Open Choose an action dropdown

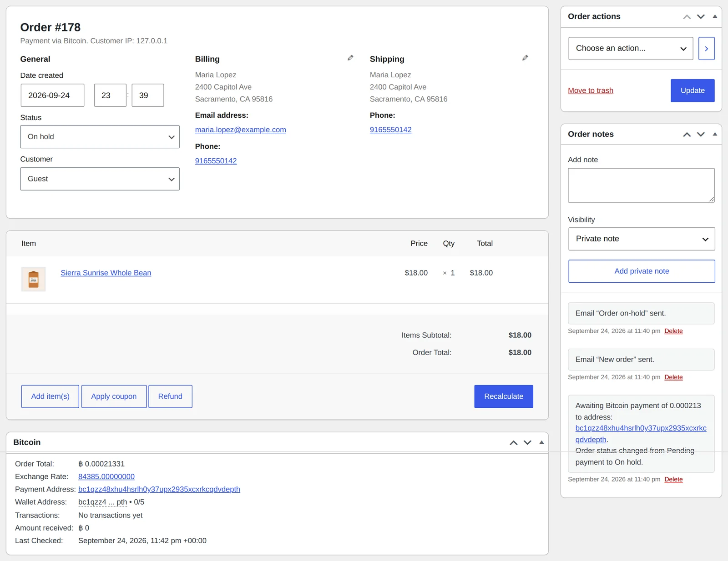(x=631, y=49)
